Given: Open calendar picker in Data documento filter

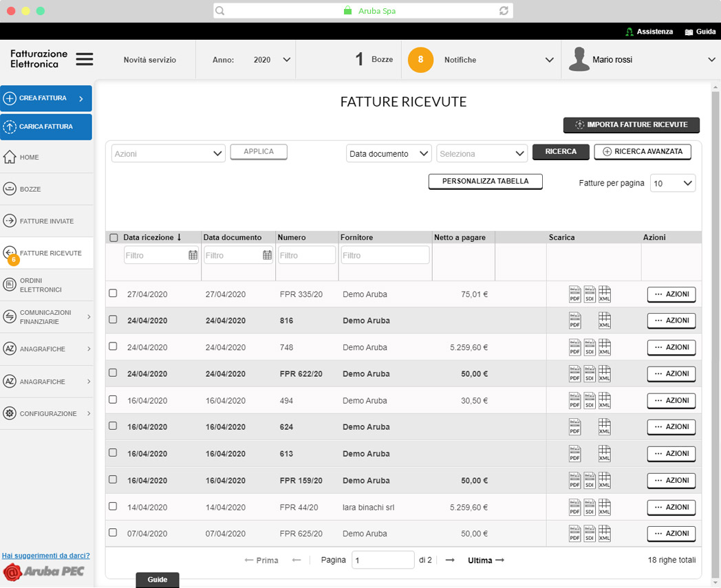Looking at the screenshot, I should click(x=267, y=255).
